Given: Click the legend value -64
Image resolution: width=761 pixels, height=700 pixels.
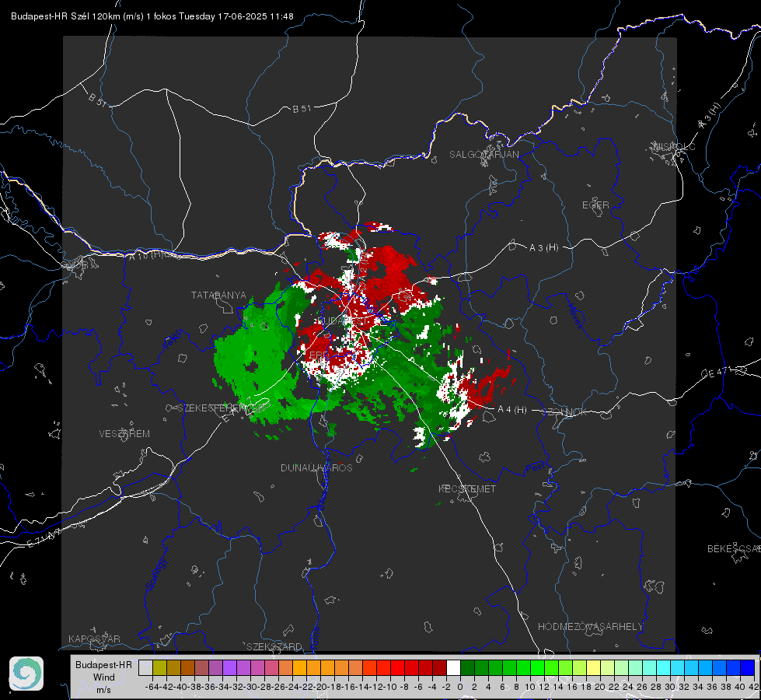Looking at the screenshot, I should 152,687.
